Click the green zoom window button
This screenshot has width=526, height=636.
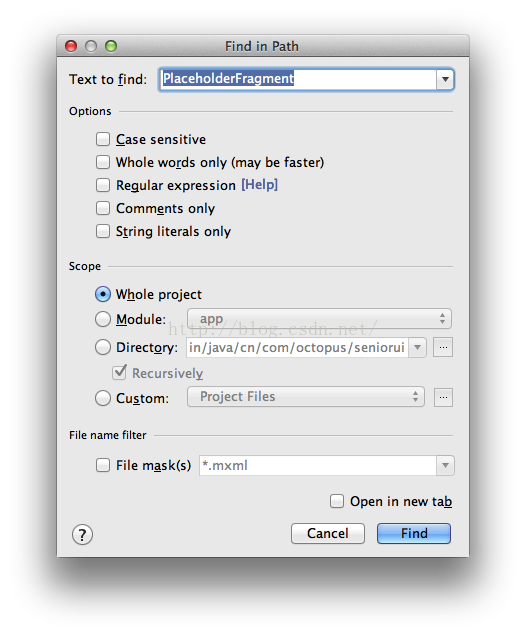coord(111,46)
